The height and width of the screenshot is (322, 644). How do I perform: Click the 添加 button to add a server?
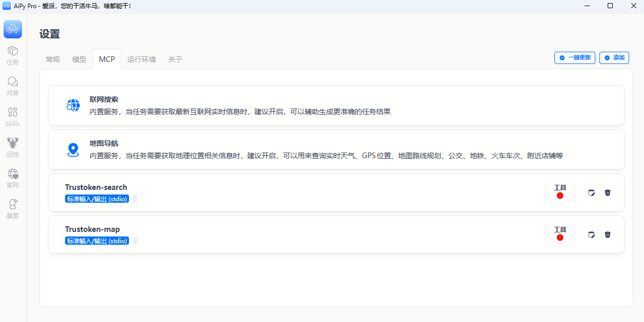pos(614,57)
